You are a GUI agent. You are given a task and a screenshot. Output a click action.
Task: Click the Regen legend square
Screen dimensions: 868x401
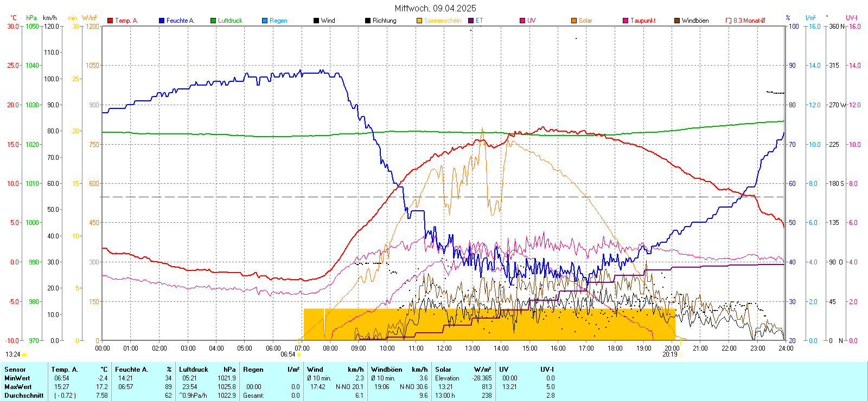[x=265, y=21]
